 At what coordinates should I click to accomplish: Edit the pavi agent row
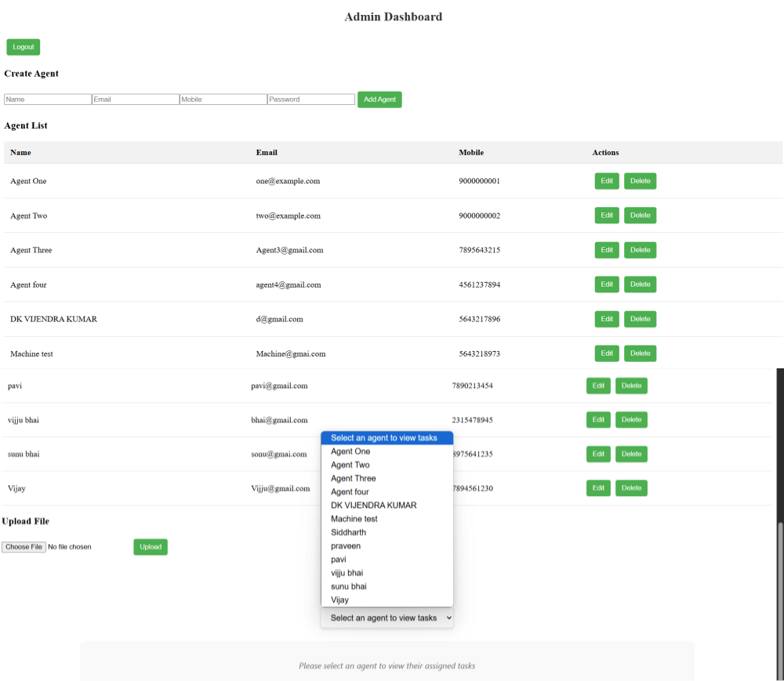coord(598,386)
